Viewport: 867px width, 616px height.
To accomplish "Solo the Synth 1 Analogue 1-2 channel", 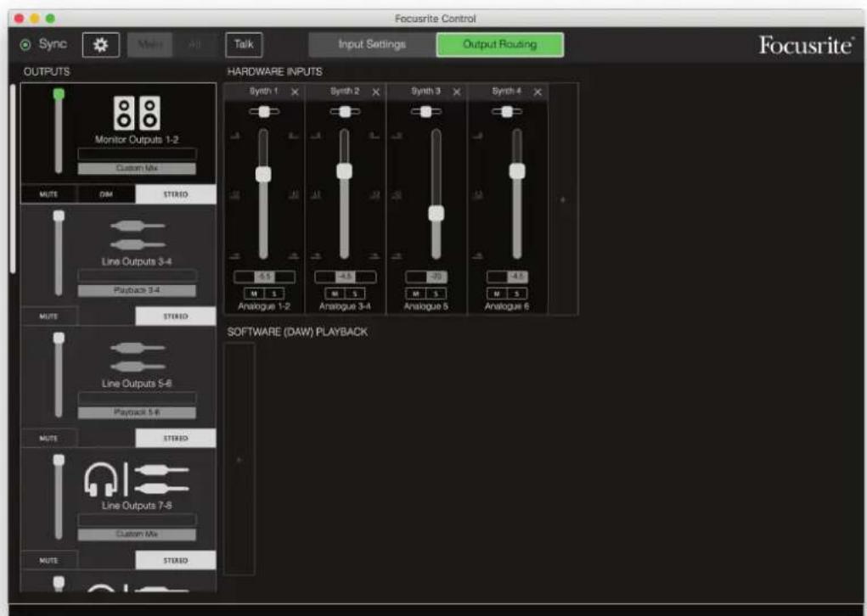I will [x=274, y=294].
